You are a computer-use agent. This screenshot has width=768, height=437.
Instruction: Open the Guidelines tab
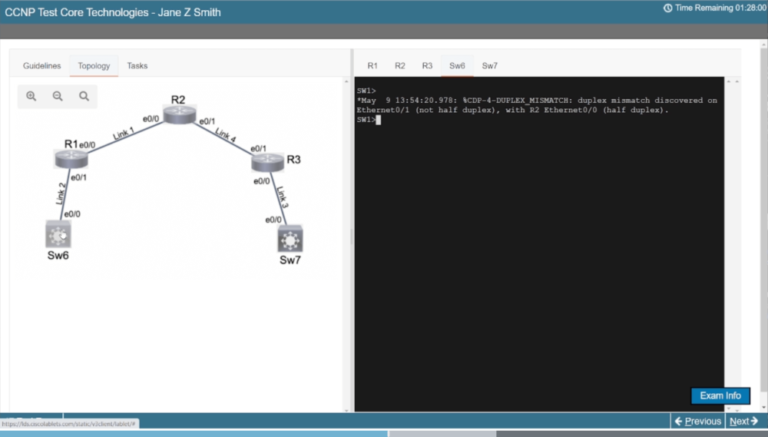coord(42,66)
